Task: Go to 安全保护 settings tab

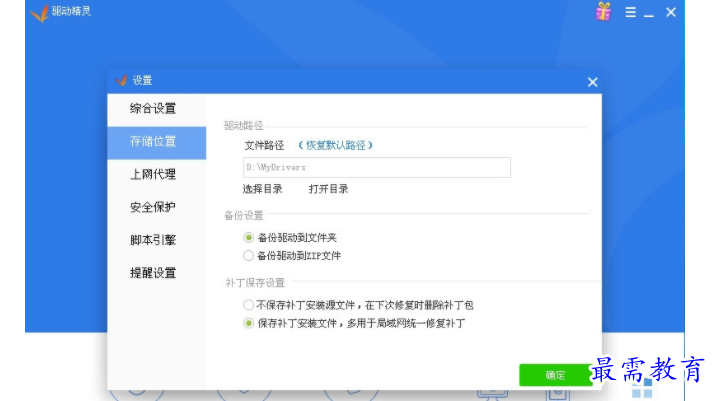Action: point(156,207)
